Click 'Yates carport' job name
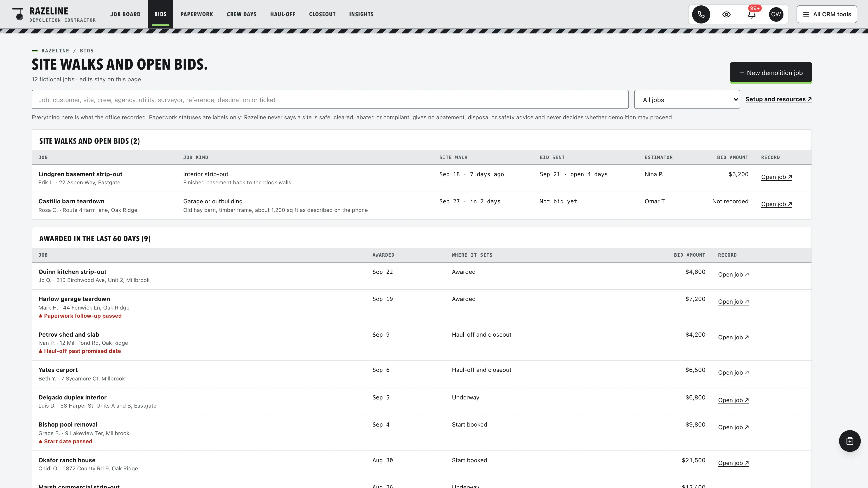The image size is (868, 488). click(58, 370)
